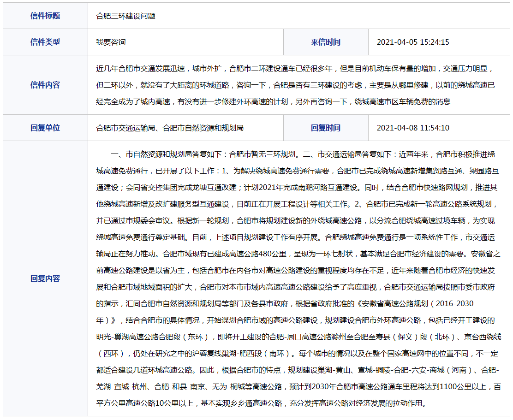Click letter line starting 但二环以外
This screenshot has height=420, width=513.
[x=295, y=85]
